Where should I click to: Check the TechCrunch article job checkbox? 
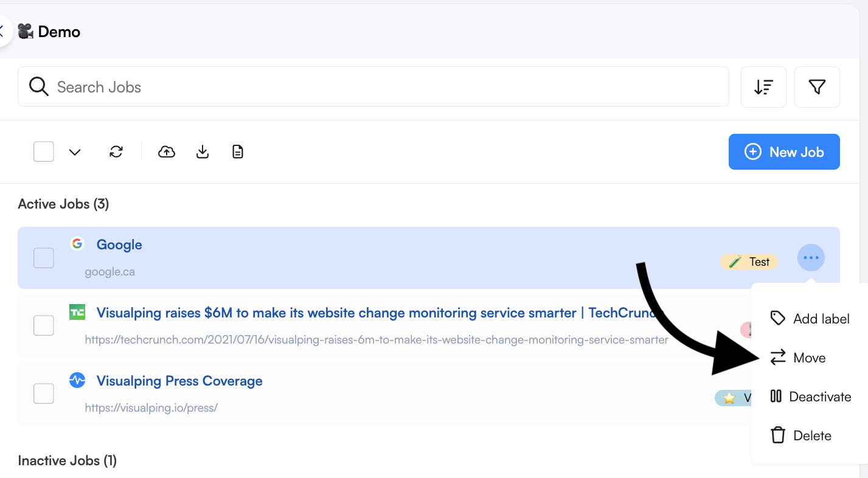coord(44,325)
